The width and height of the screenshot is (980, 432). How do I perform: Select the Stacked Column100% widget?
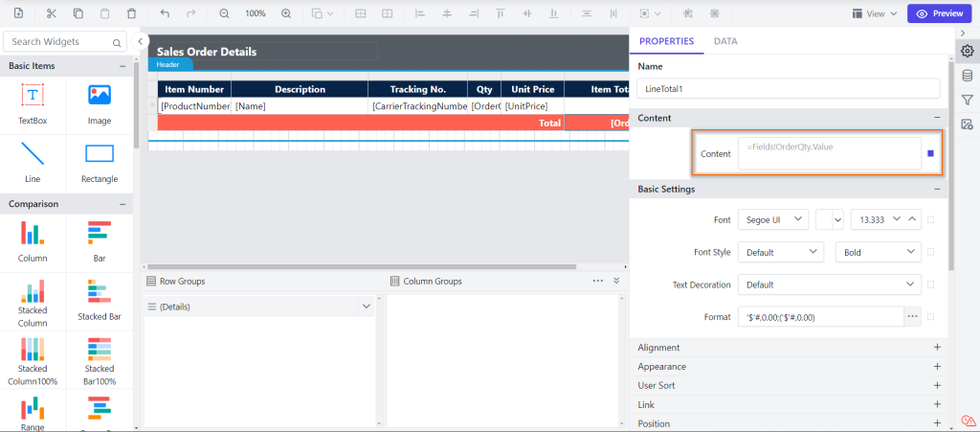point(33,361)
